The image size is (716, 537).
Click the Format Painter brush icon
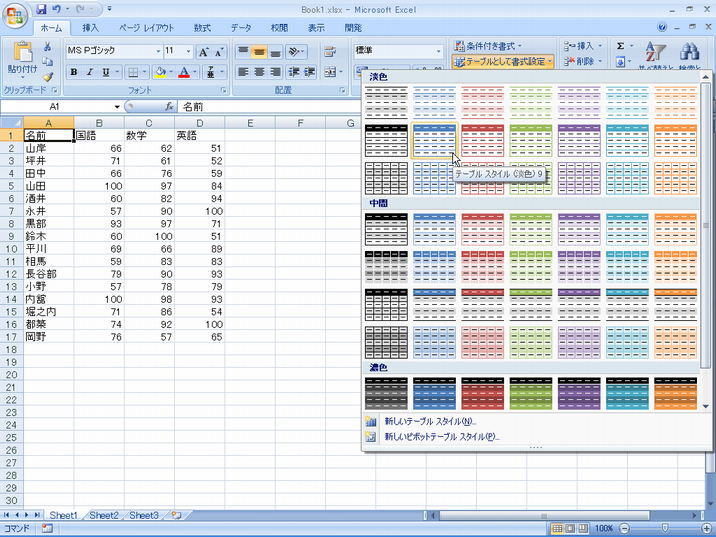[47, 76]
